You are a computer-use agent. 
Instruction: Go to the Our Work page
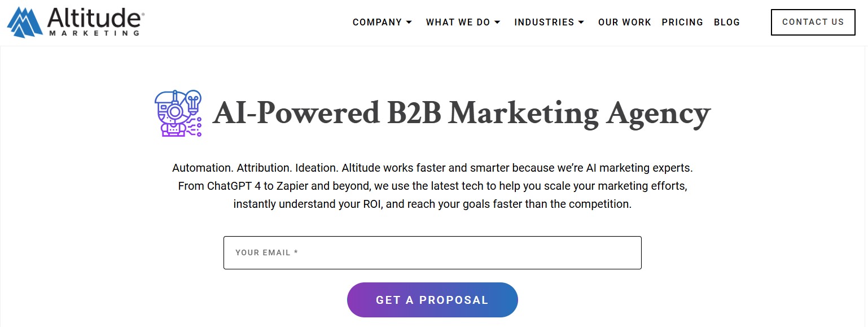[x=624, y=23]
